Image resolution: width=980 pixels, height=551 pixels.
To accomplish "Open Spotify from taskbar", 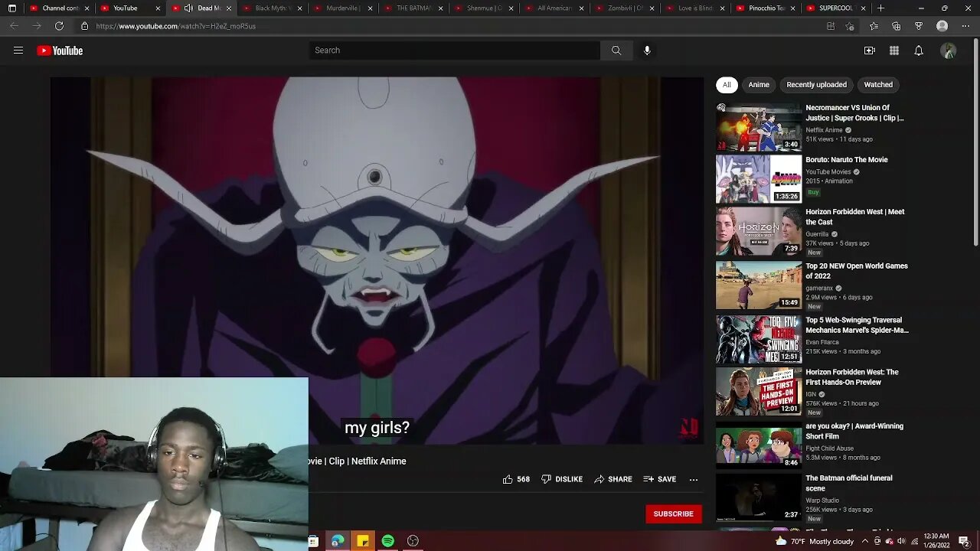I will coord(388,541).
